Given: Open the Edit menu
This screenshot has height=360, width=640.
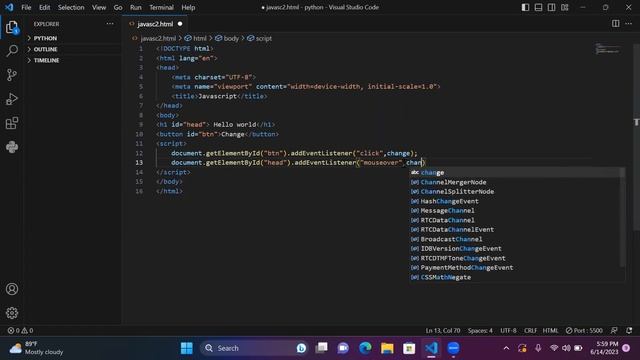Looking at the screenshot, I should pos(44,7).
